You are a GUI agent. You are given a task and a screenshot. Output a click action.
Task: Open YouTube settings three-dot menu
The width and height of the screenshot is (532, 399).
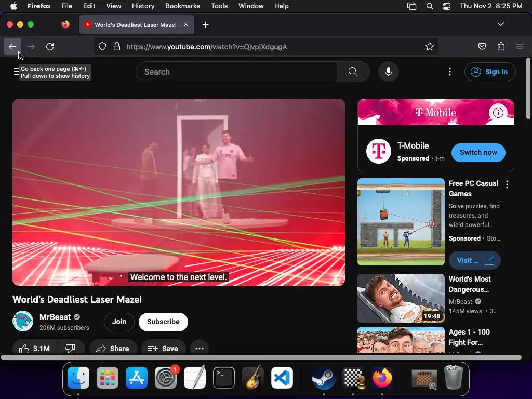[450, 72]
